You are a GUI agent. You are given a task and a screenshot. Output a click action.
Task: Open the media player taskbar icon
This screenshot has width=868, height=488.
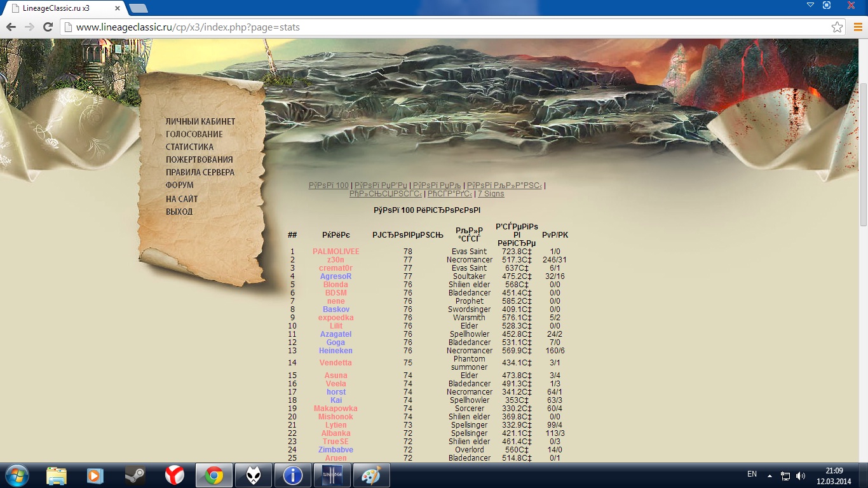click(x=95, y=475)
